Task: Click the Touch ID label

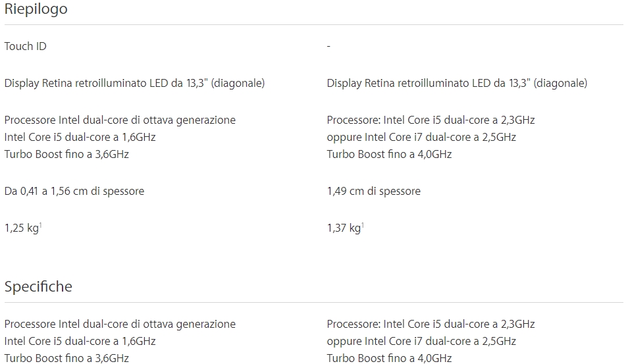Action: [25, 46]
